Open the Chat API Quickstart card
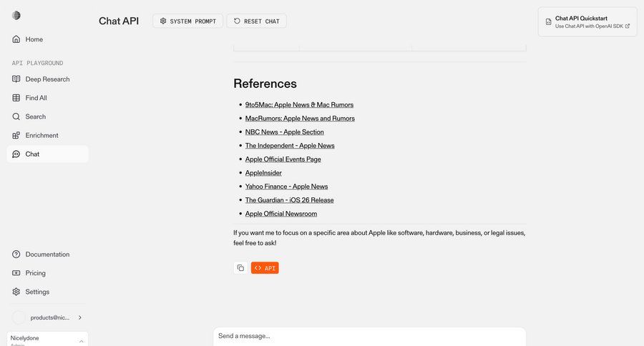The width and height of the screenshot is (644, 346). tap(587, 21)
